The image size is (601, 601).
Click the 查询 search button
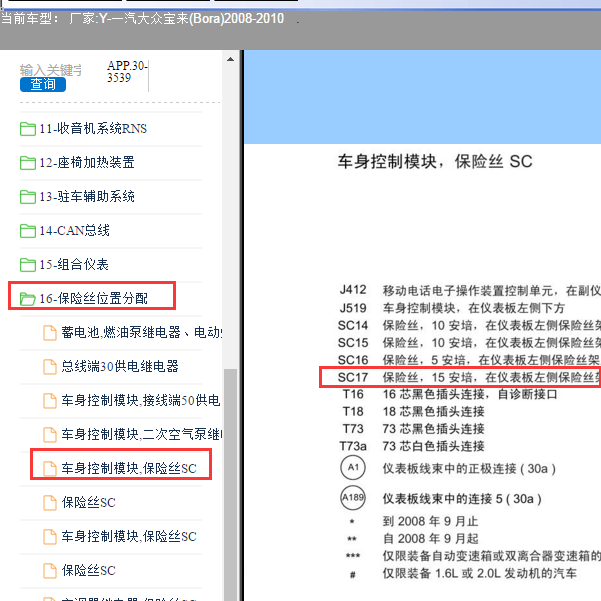[x=43, y=84]
